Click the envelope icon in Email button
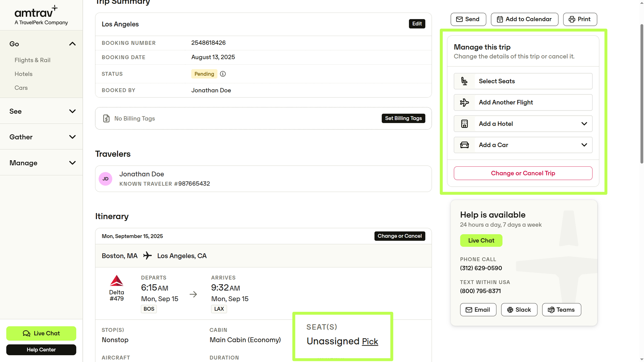Screen dimensions: 644x362 coord(469,310)
